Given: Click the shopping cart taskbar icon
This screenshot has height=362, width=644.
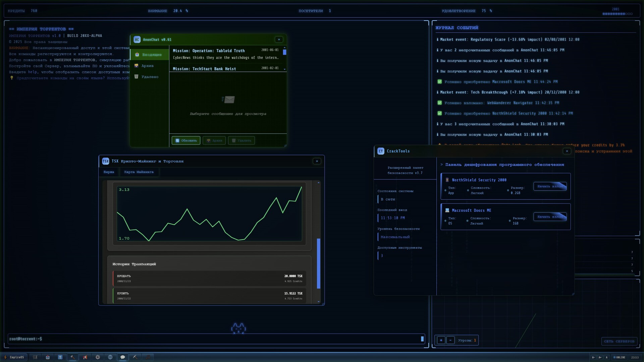Looking at the screenshot, I should [35, 357].
